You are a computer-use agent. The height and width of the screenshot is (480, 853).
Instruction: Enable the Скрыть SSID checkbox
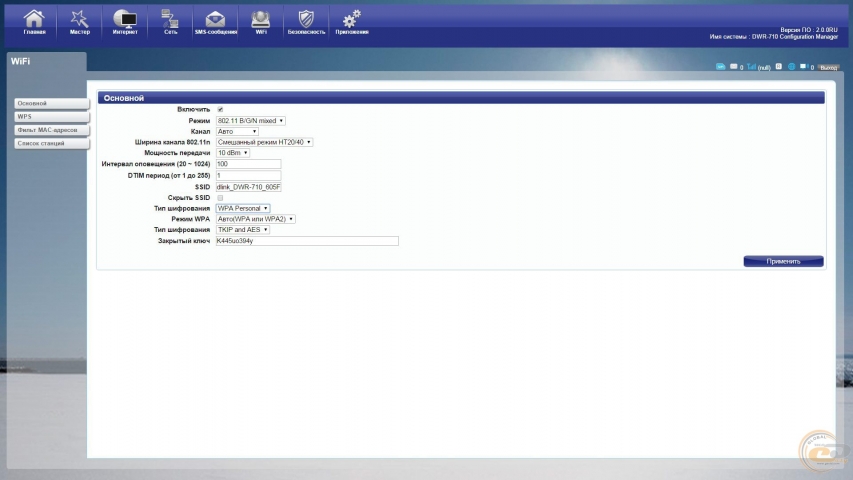(220, 198)
